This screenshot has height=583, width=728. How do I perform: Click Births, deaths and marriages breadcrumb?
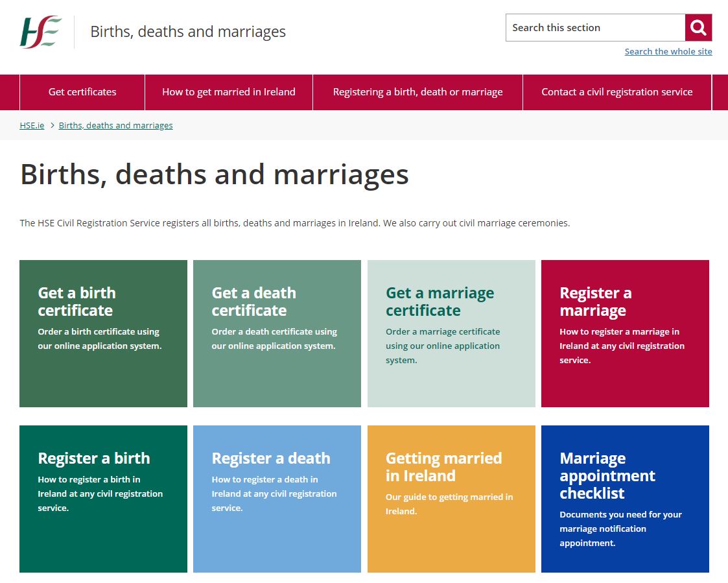coord(115,125)
